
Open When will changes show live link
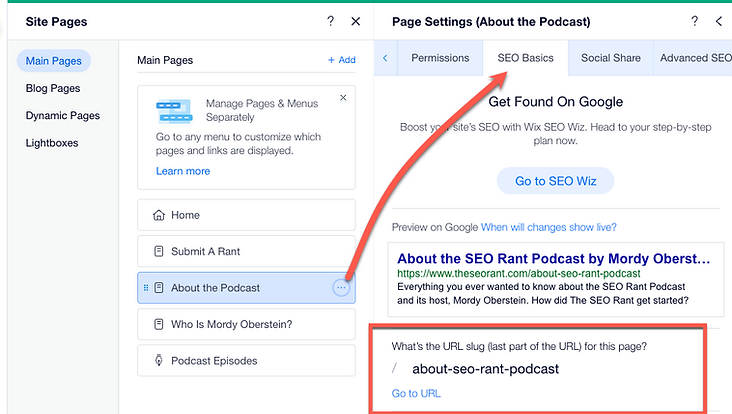549,227
